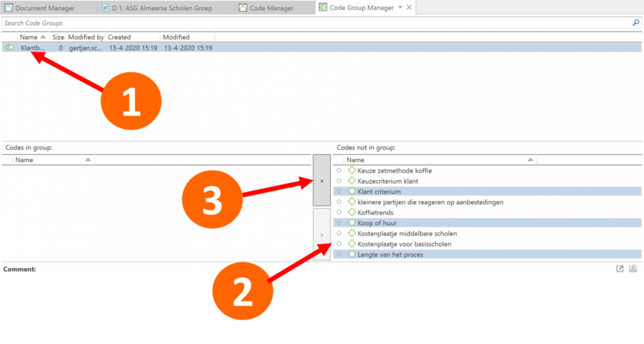Click green diamond icon of Koffietrends
This screenshot has height=344, width=644.
352,213
